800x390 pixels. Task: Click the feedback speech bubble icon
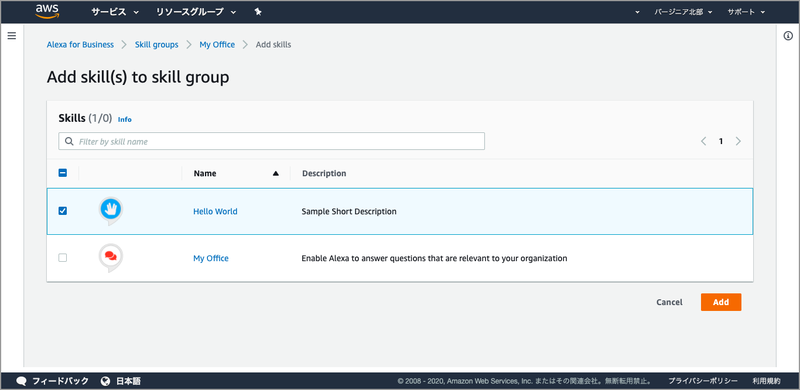click(21, 381)
